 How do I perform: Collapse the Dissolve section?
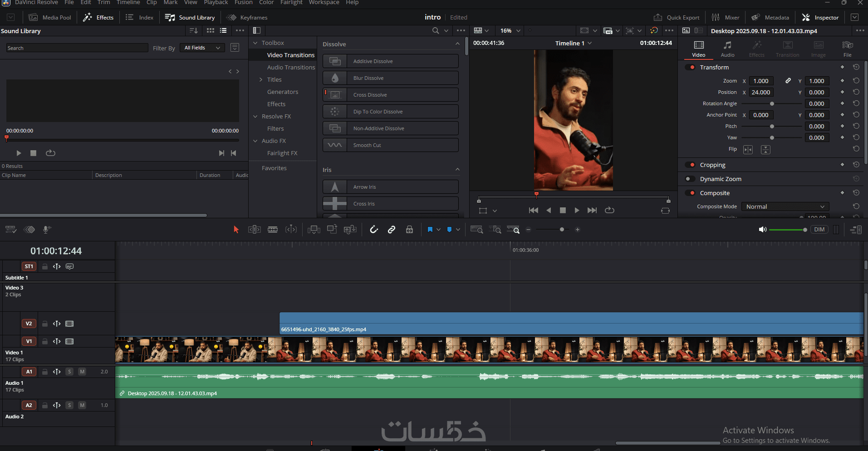tap(457, 44)
